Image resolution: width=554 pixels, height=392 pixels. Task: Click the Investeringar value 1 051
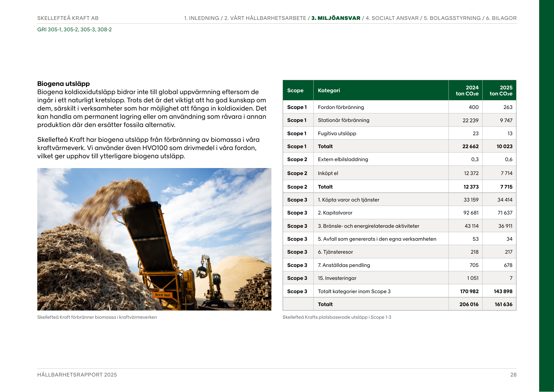coord(473,278)
